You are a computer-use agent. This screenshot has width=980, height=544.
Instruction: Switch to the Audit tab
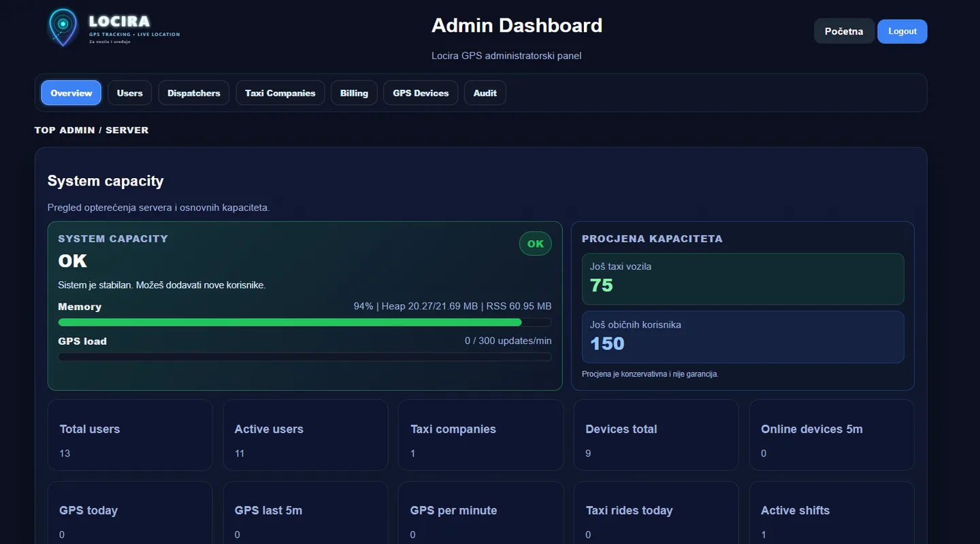click(x=485, y=93)
